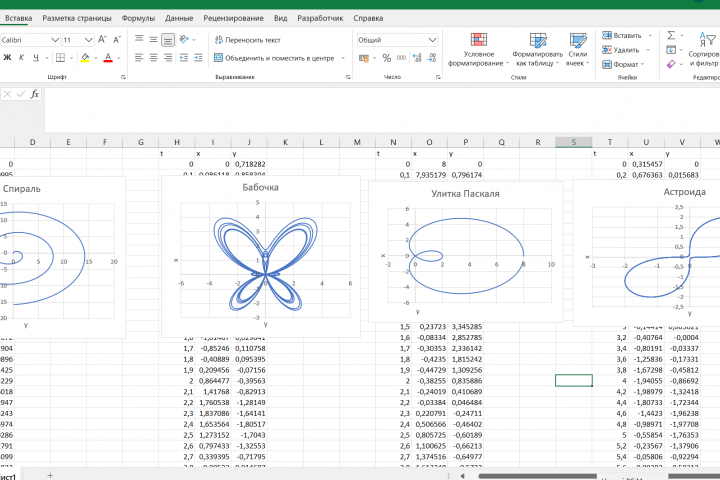The image size is (720, 480).
Task: Align text left
Action: tap(139, 58)
